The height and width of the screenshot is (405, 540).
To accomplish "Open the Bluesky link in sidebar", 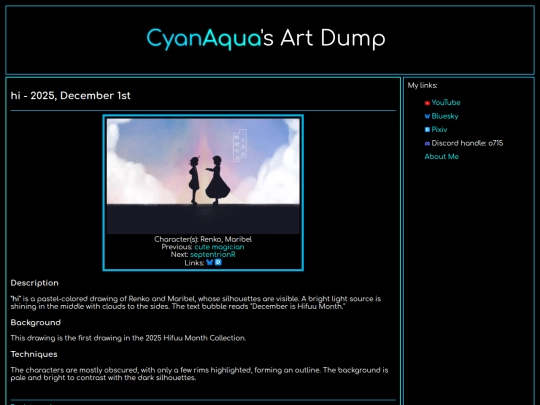I will [445, 116].
